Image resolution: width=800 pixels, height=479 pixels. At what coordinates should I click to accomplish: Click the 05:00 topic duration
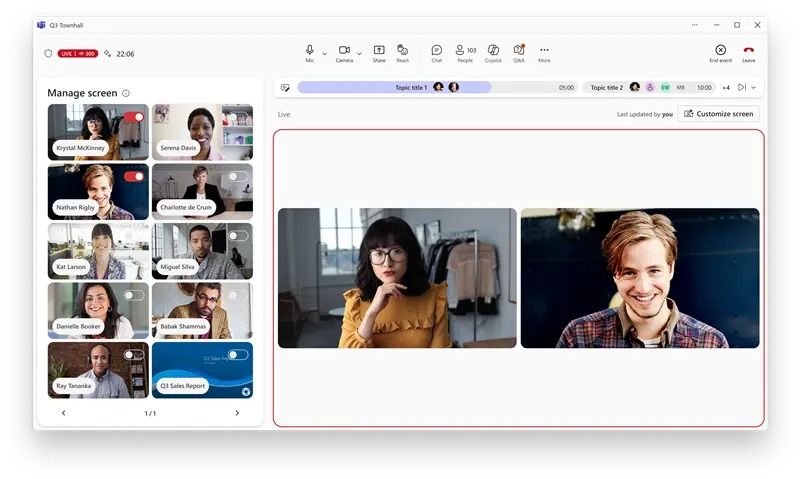pyautogui.click(x=566, y=88)
